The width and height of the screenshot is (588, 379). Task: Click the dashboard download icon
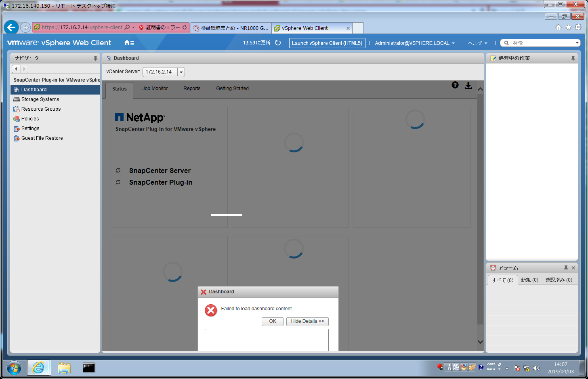pos(468,86)
